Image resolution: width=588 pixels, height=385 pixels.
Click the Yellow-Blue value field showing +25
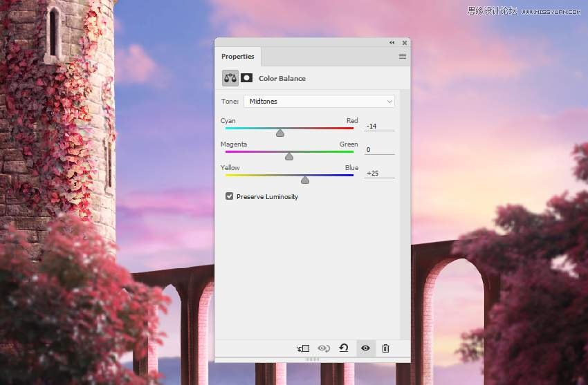coord(380,173)
